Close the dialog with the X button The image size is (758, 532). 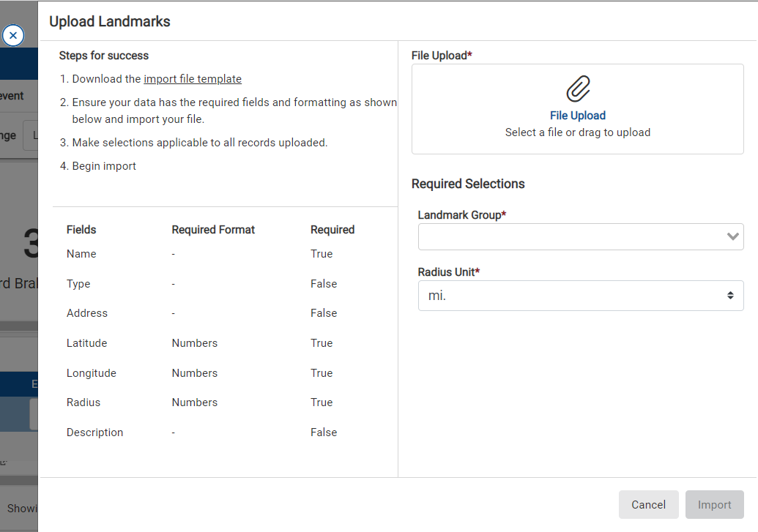(x=13, y=35)
